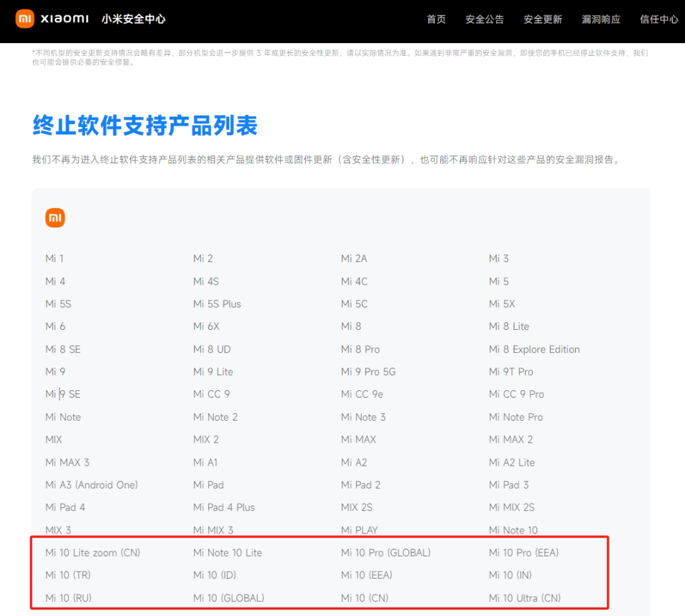Select the Mi A2 Lite entry
This screenshot has width=685, height=616.
click(x=512, y=462)
